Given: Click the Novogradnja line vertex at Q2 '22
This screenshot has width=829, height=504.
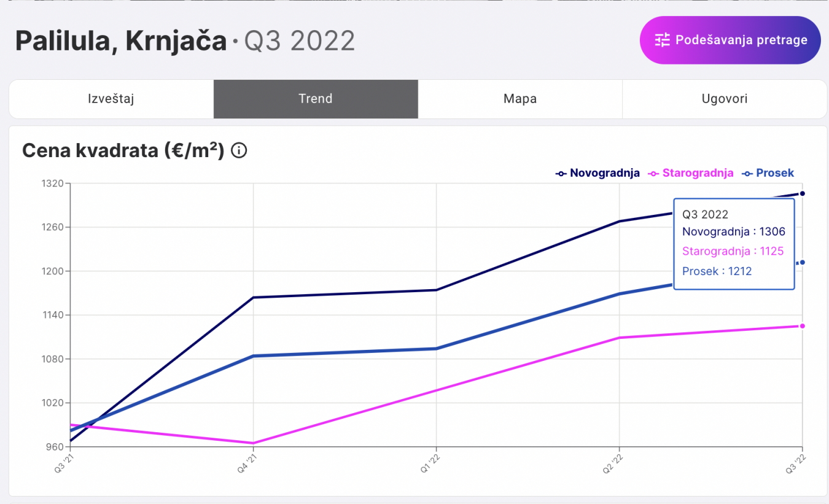Looking at the screenshot, I should pos(619,221).
